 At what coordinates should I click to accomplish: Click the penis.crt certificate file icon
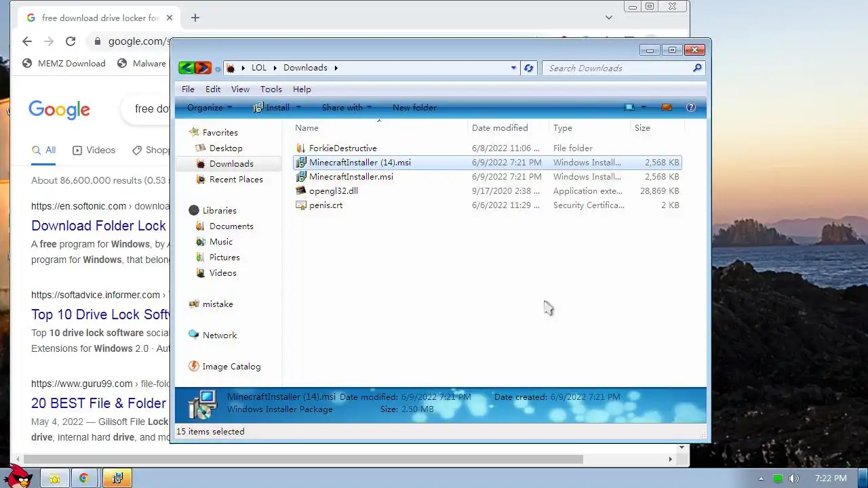(301, 205)
